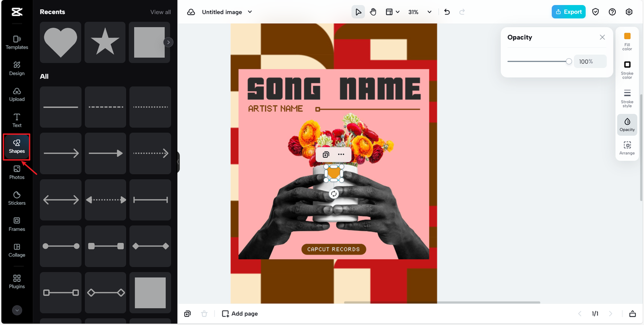Screen dimensions: 644x325
Task: Undo the last action
Action: point(447,12)
